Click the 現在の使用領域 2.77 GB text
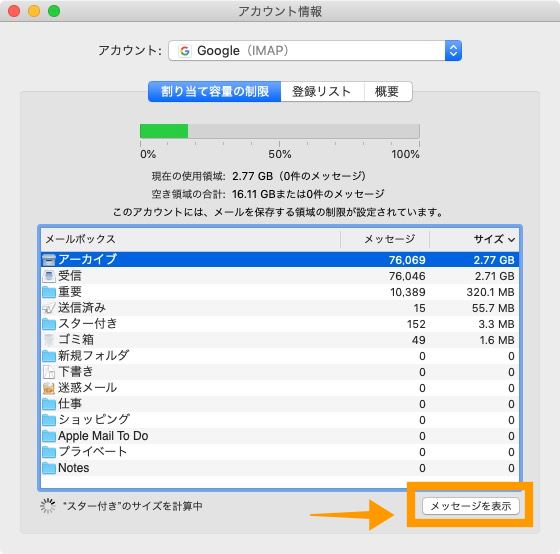This screenshot has height=554, width=560. [259, 176]
